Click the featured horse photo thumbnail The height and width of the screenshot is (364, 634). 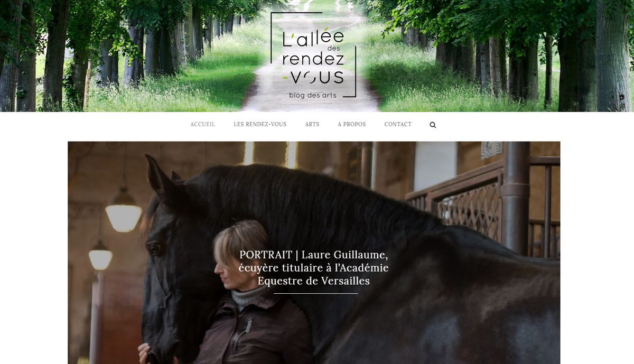[x=314, y=253]
